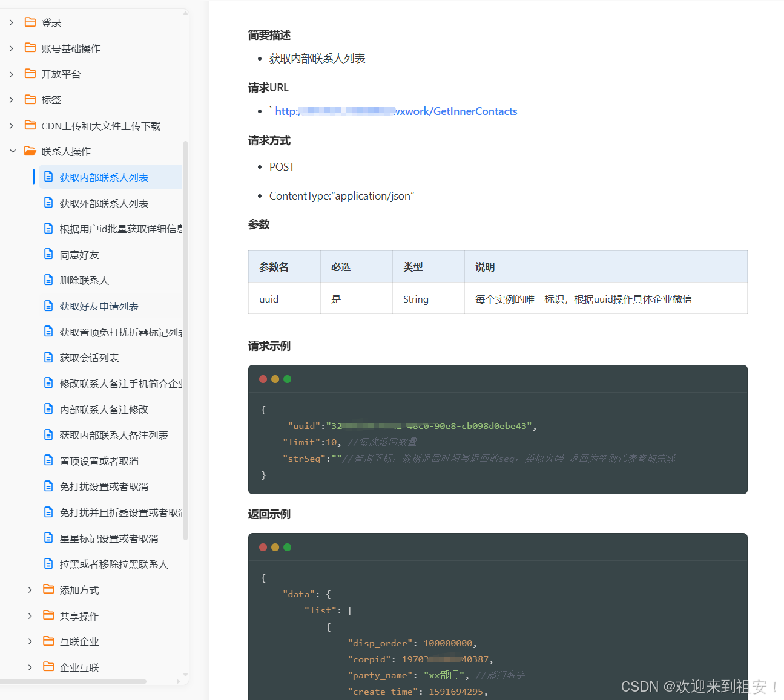This screenshot has width=784, height=700.
Task: Click the document icon beside 获取好友申请列表
Action: [x=48, y=306]
